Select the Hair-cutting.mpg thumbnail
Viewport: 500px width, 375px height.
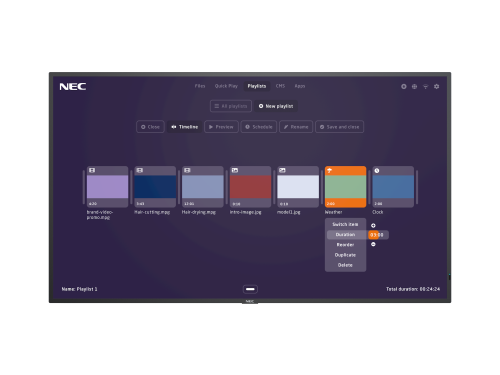coord(155,187)
